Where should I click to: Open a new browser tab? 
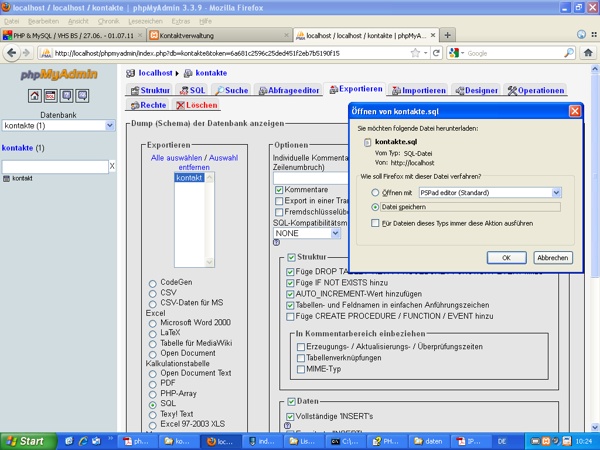pyautogui.click(x=447, y=34)
